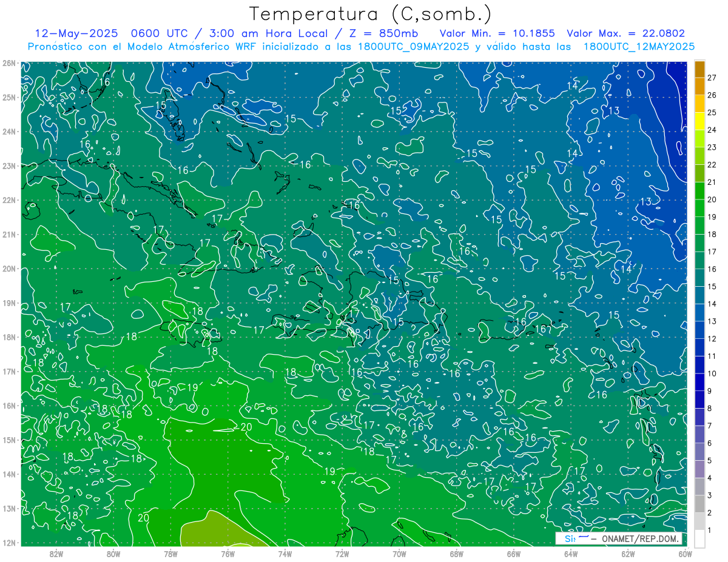Click the 21 label on the color scale
The image size is (728, 562).
[x=712, y=182]
